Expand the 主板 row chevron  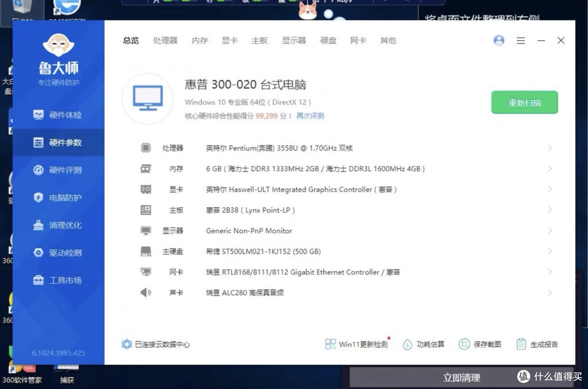(550, 210)
